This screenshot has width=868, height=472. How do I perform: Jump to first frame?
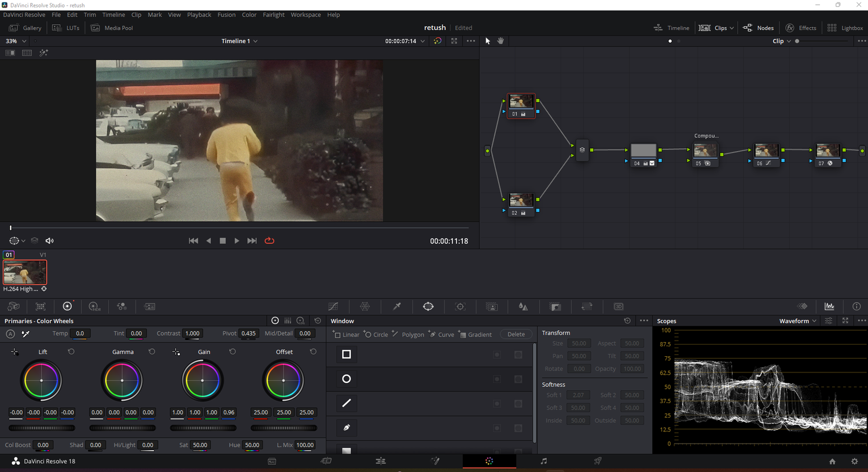(193, 241)
